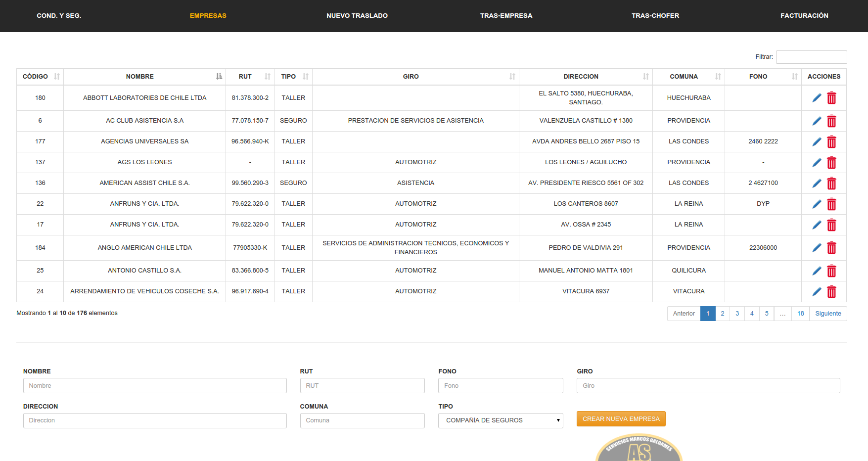Edit the ABBOTT LABORATORIES DE CHILE LTDA row

coord(817,98)
